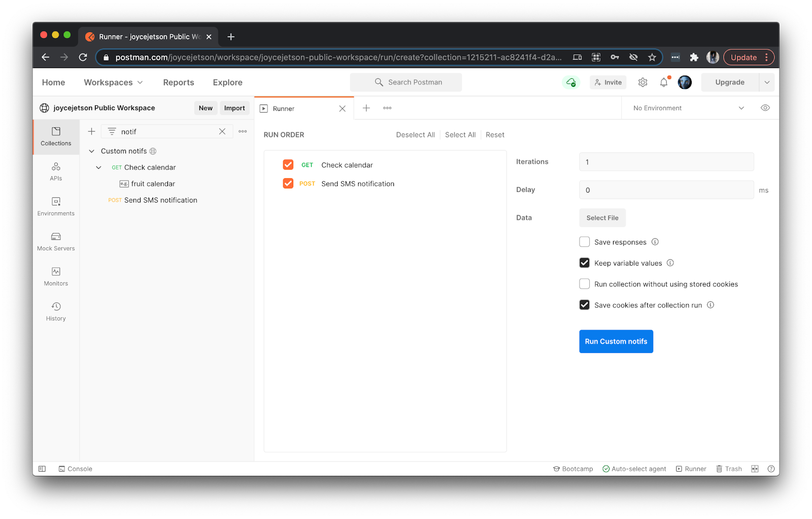Click the sync status cloud icon
Screen dimensions: 812x519
571,82
